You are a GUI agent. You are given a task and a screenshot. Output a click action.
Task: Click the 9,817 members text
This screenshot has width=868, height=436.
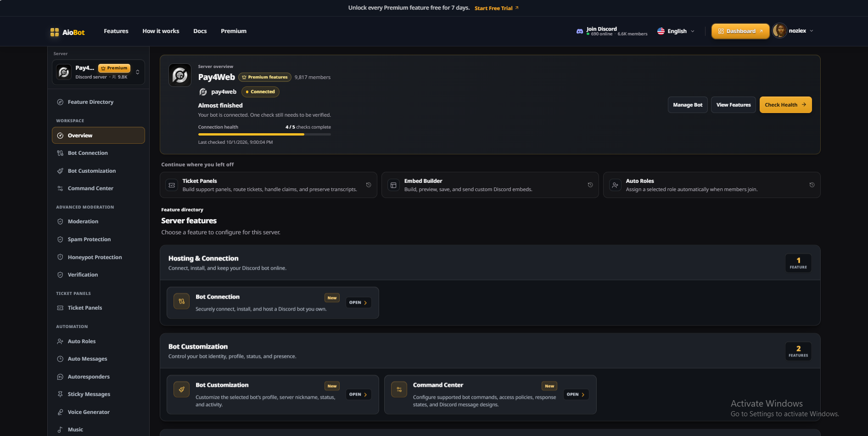[x=313, y=77]
